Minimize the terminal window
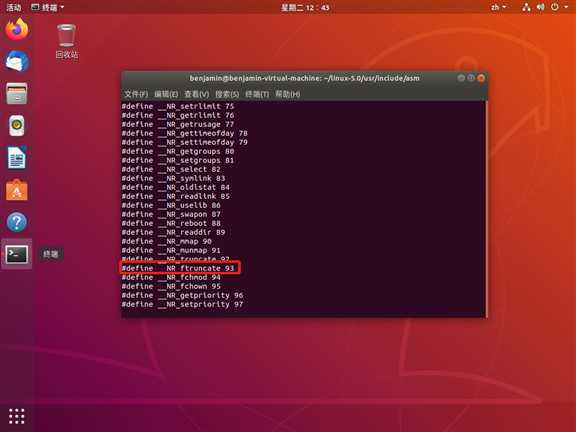This screenshot has height=432, width=576. tap(461, 78)
